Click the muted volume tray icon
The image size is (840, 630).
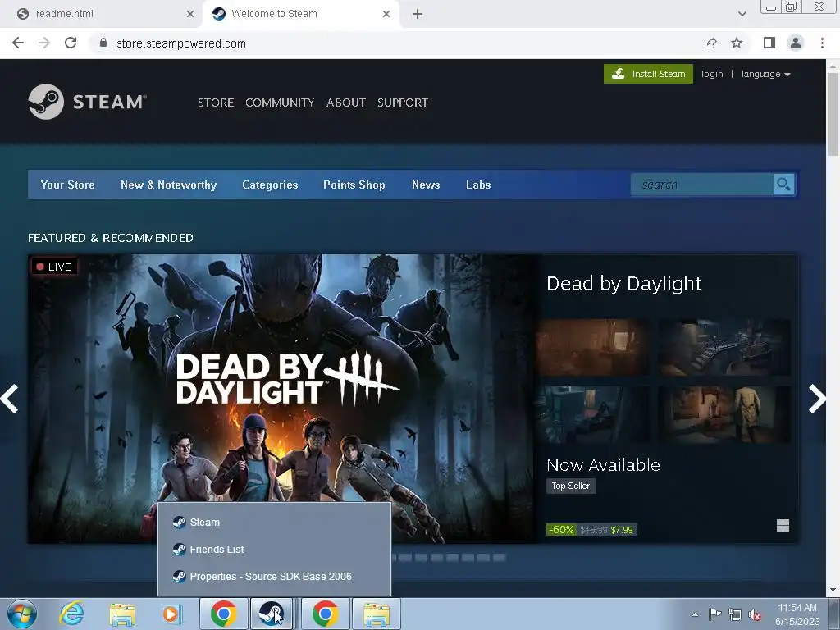(755, 614)
